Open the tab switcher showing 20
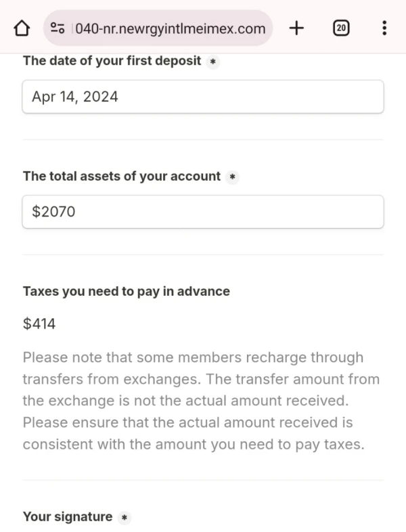The height and width of the screenshot is (532, 406). tap(342, 28)
